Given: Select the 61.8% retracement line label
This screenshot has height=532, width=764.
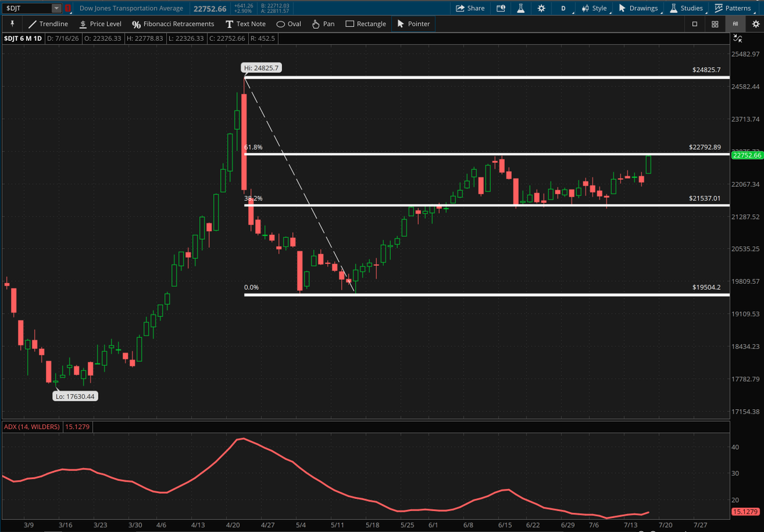Looking at the screenshot, I should [x=253, y=147].
